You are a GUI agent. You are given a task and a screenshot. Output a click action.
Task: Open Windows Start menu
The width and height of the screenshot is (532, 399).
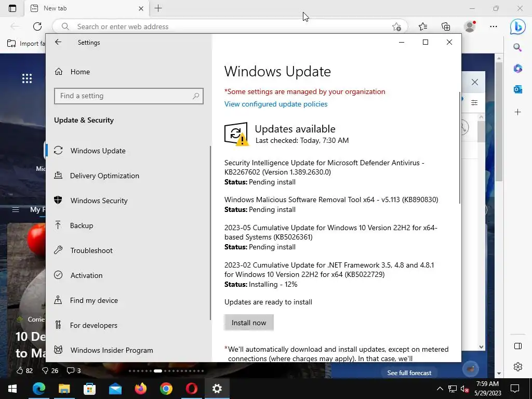point(12,389)
